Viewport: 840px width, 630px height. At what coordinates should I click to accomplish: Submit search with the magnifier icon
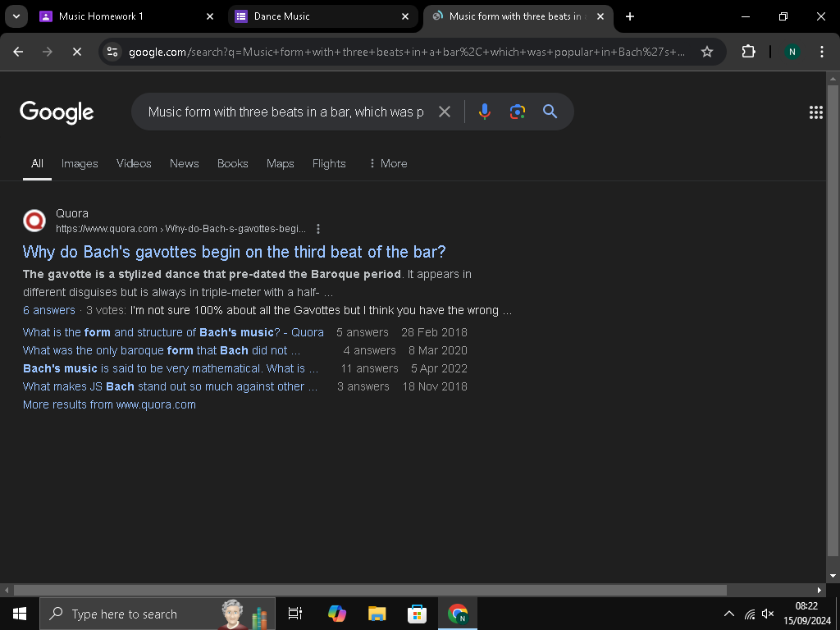(x=550, y=112)
